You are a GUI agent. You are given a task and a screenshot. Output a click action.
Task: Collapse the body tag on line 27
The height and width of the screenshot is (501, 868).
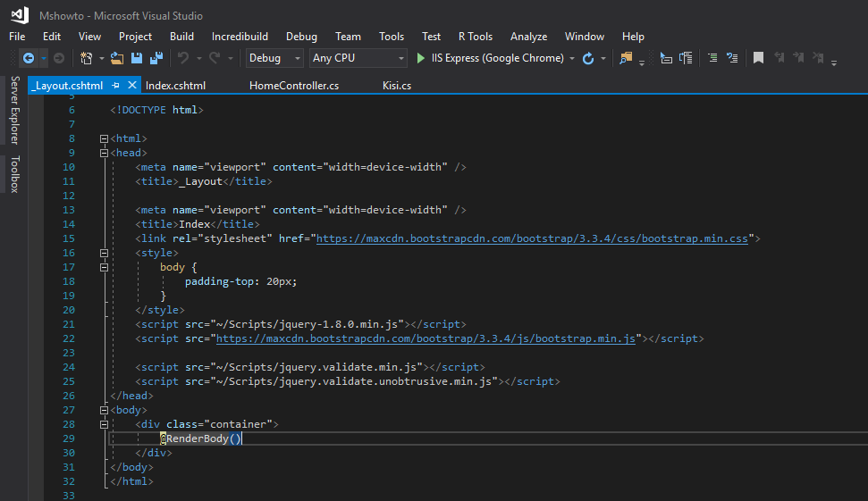pos(104,410)
